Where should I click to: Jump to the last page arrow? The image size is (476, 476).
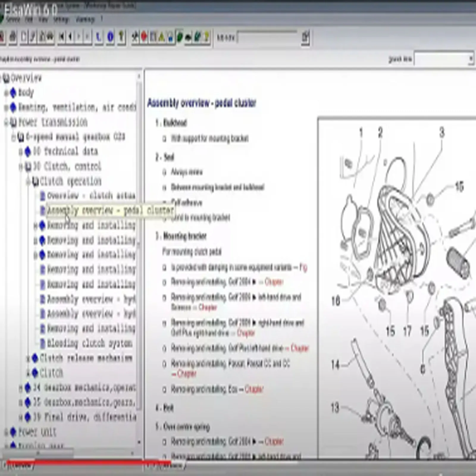[87, 37]
